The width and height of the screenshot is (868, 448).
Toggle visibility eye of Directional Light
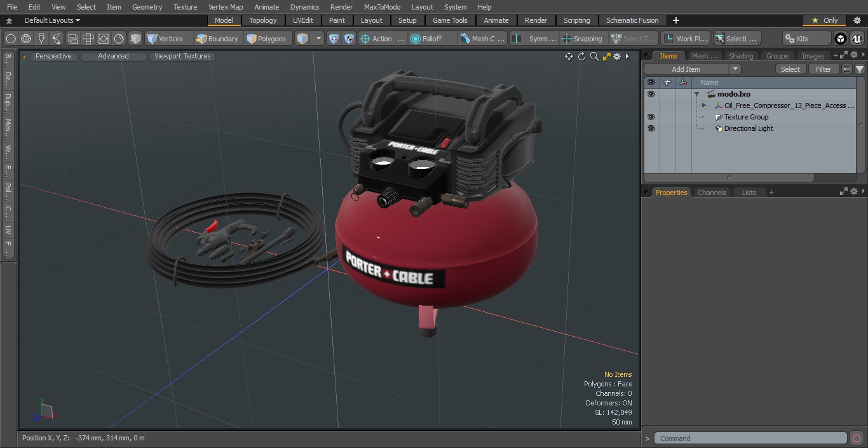(651, 128)
